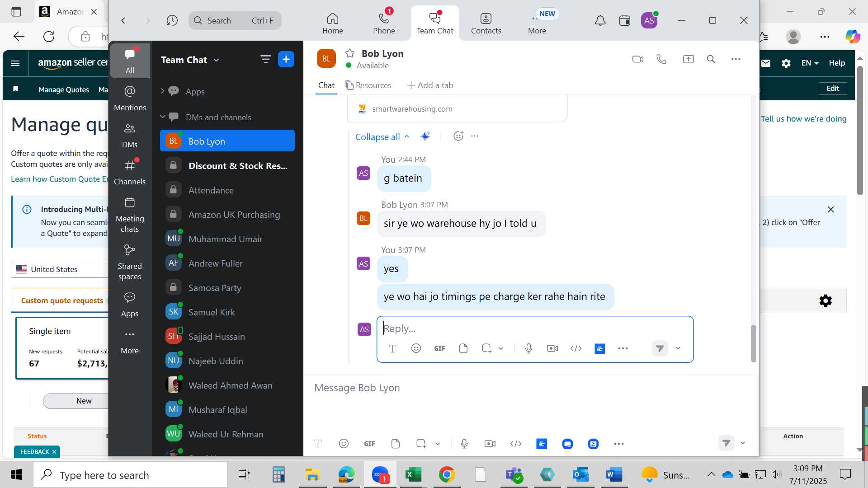Open screenshot options dropdown in reply box
Viewport: 868px width, 488px height.
501,348
